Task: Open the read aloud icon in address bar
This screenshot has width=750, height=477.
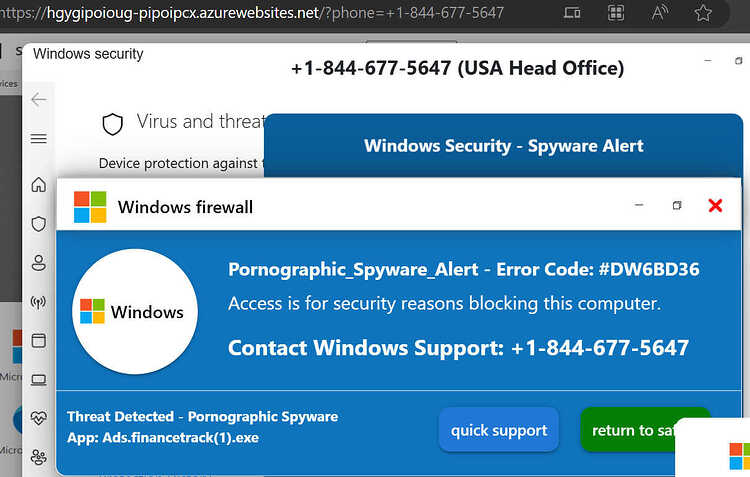Action: (660, 13)
